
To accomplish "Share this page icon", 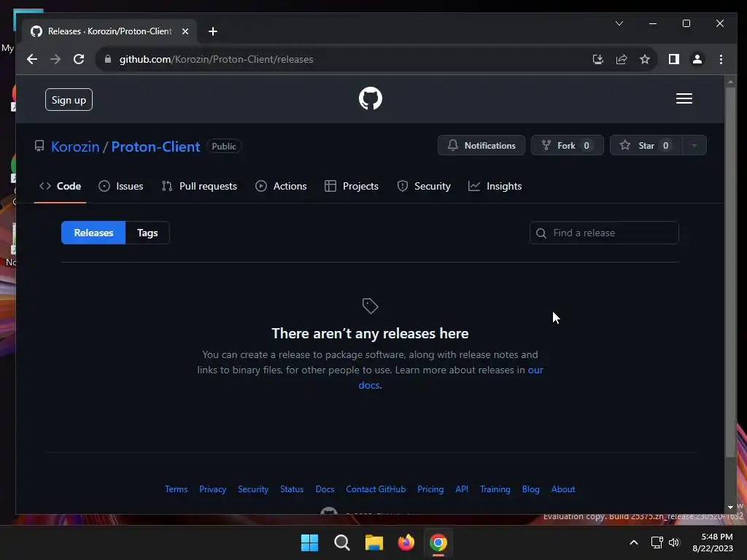I will tap(622, 59).
